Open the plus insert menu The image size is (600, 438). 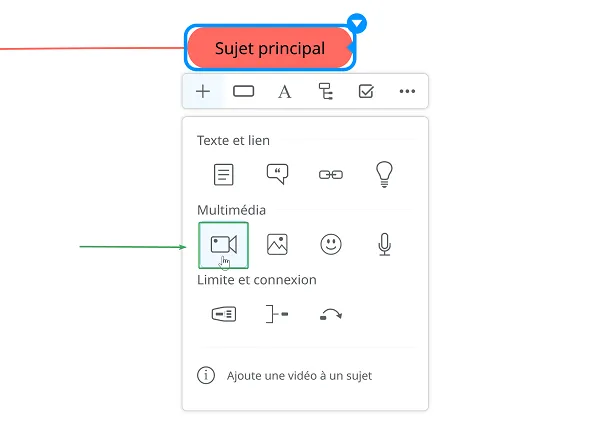[203, 91]
